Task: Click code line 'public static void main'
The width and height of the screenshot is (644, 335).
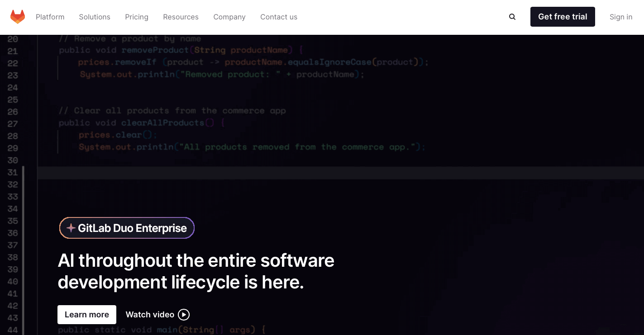Action: click(x=162, y=330)
